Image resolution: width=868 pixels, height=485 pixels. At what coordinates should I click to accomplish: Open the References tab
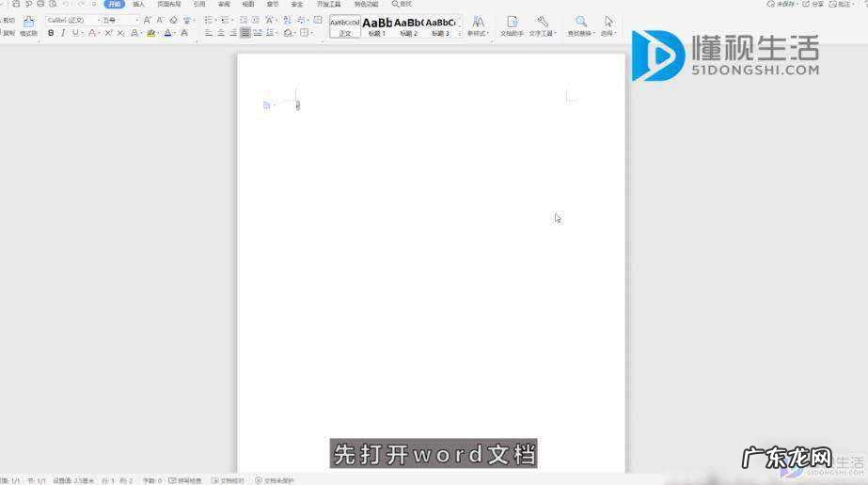click(199, 4)
